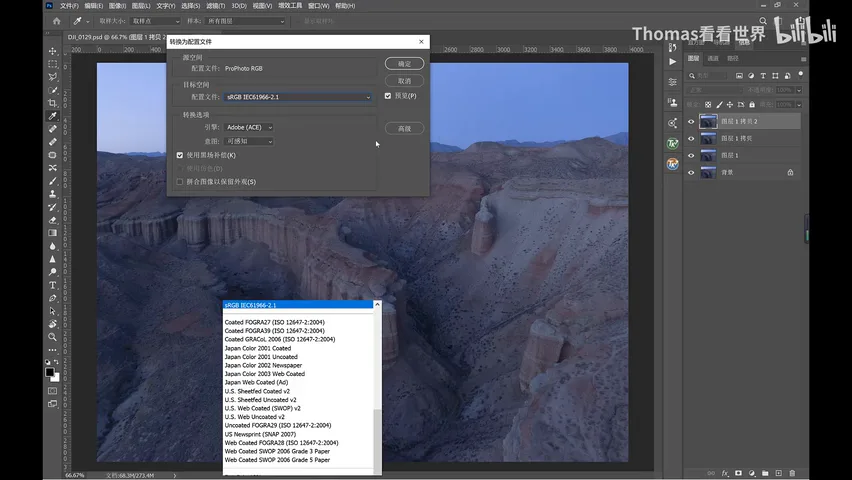
Task: Click the lock image pixels brush icon
Action: point(719,104)
